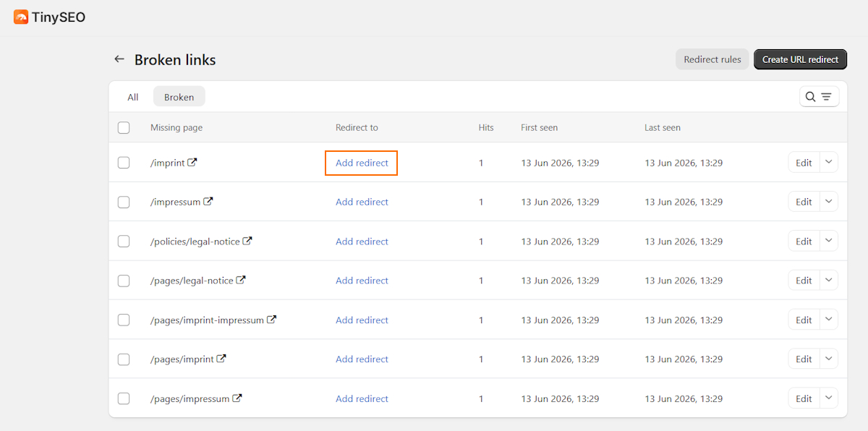Viewport: 868px width, 431px height.
Task: Click the TinySEO logo icon
Action: pyautogui.click(x=21, y=17)
